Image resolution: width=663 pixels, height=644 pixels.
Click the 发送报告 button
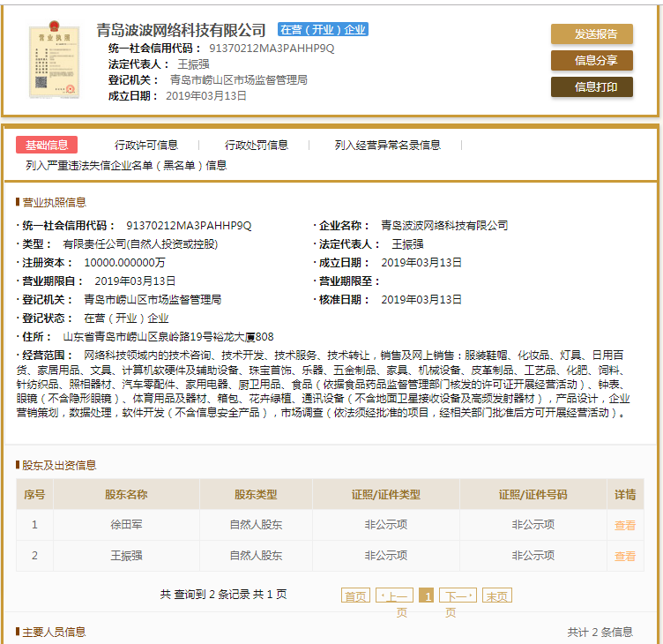point(592,34)
